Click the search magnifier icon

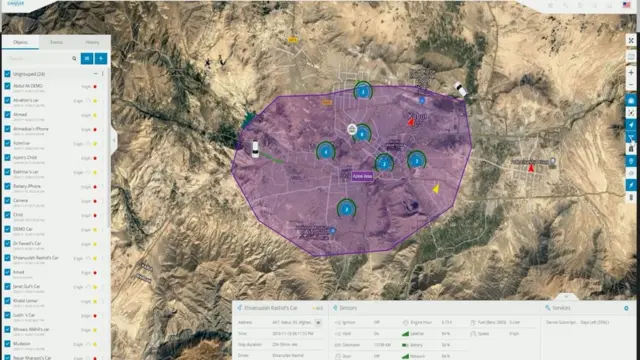74,58
